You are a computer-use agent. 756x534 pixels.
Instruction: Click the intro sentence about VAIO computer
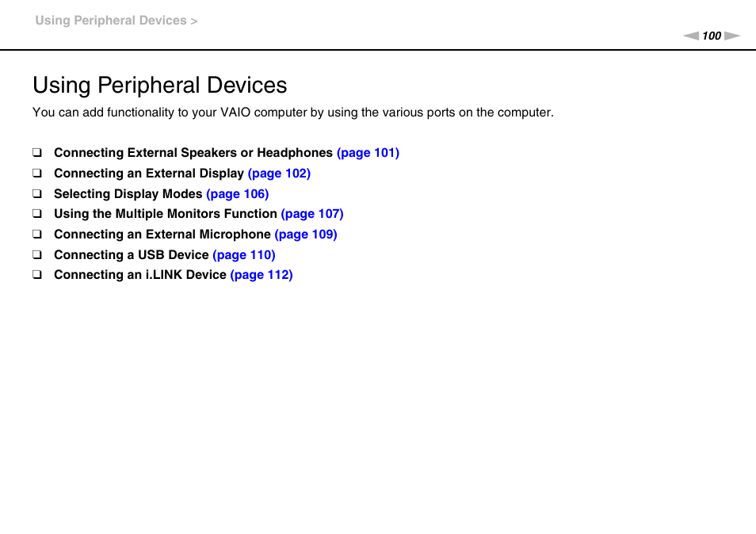293,113
